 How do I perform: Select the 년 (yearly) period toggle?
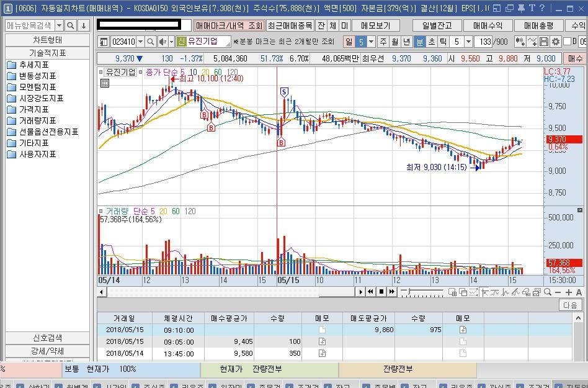point(406,42)
